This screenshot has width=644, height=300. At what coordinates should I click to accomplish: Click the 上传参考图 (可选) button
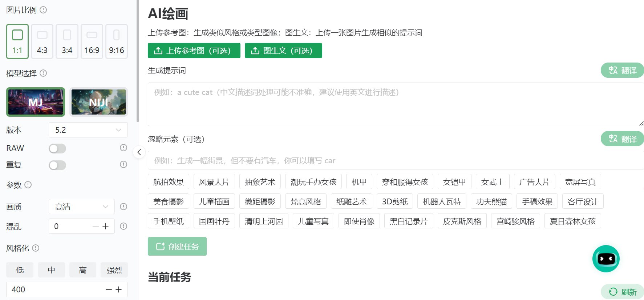click(x=194, y=51)
